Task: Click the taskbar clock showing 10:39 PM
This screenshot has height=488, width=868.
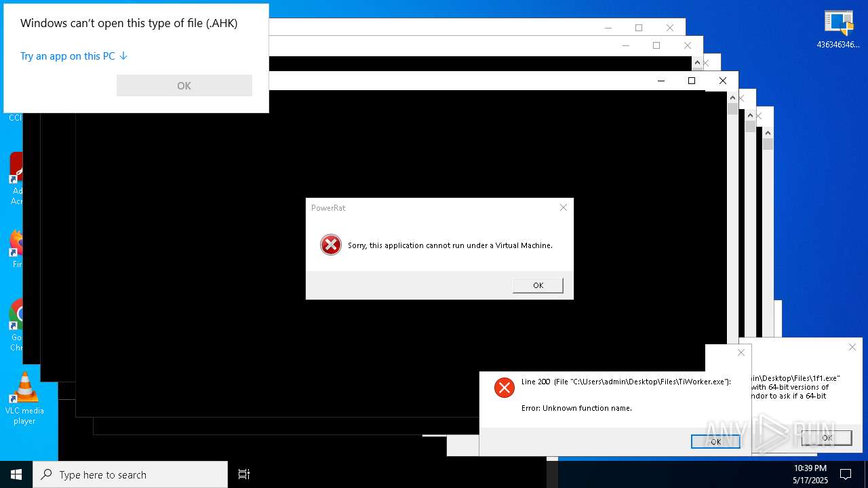Action: coord(810,474)
